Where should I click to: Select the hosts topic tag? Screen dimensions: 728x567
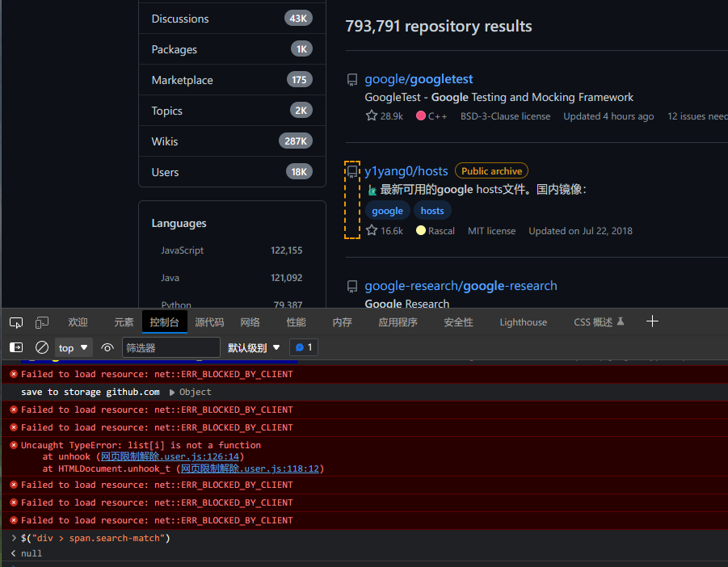[x=431, y=211]
